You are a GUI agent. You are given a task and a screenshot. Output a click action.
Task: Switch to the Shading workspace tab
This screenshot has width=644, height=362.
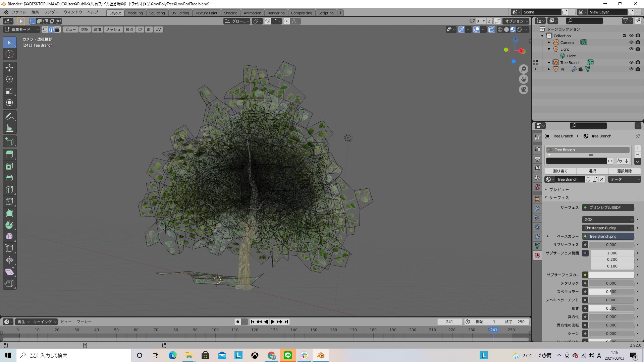coord(230,13)
